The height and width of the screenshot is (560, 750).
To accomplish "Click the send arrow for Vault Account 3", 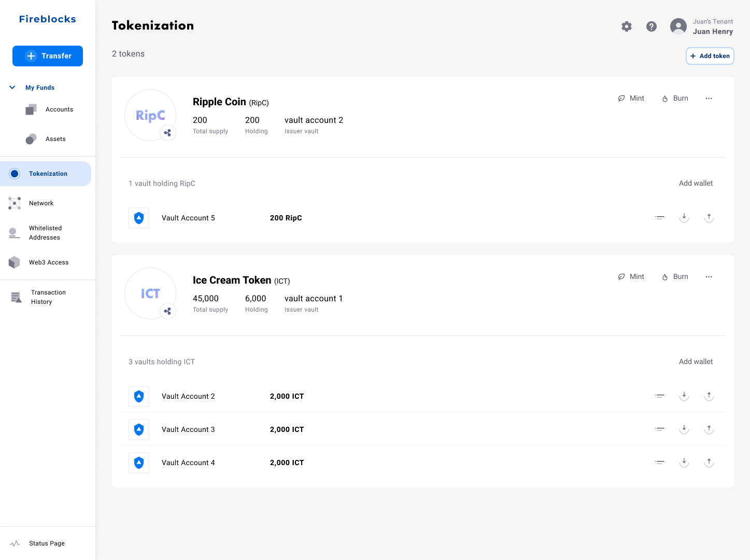I will coord(709,429).
